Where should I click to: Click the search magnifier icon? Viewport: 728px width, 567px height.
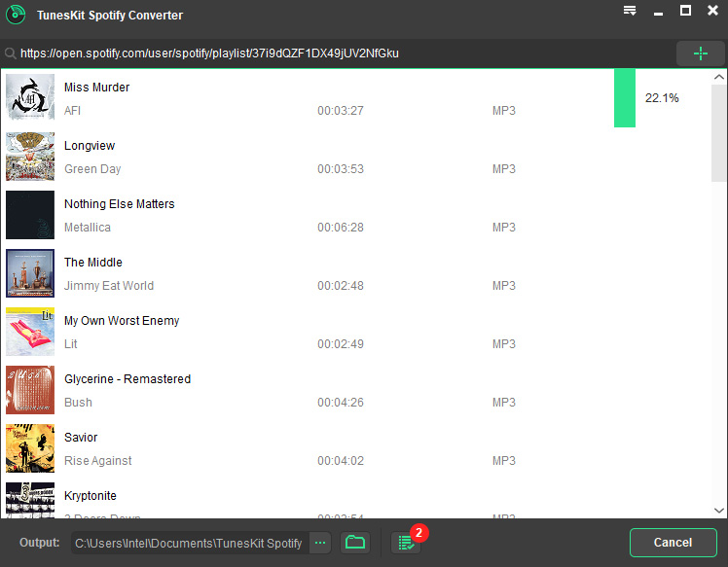point(10,54)
